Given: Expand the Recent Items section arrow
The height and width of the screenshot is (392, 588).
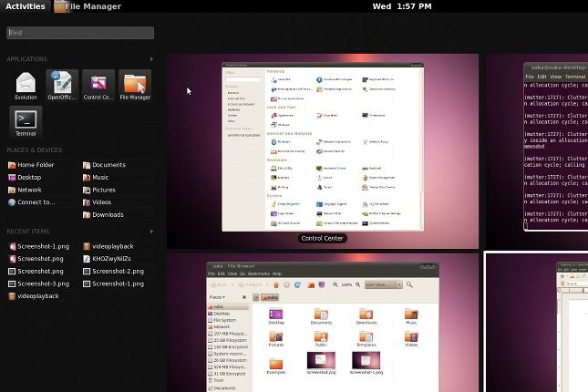Looking at the screenshot, I should coord(150,232).
